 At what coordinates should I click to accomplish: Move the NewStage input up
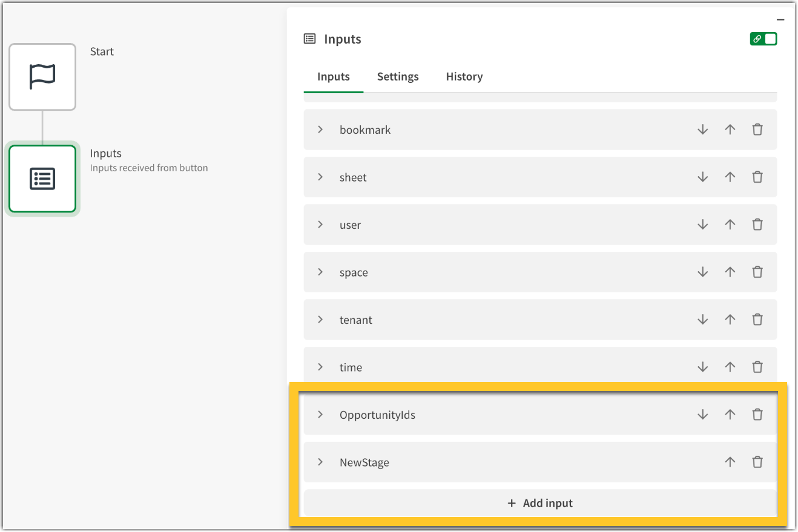pos(730,462)
